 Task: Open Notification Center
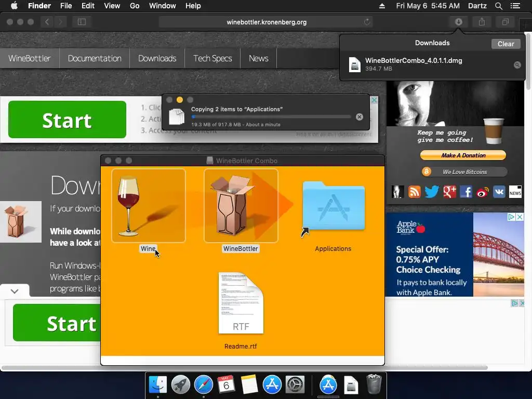click(x=515, y=6)
